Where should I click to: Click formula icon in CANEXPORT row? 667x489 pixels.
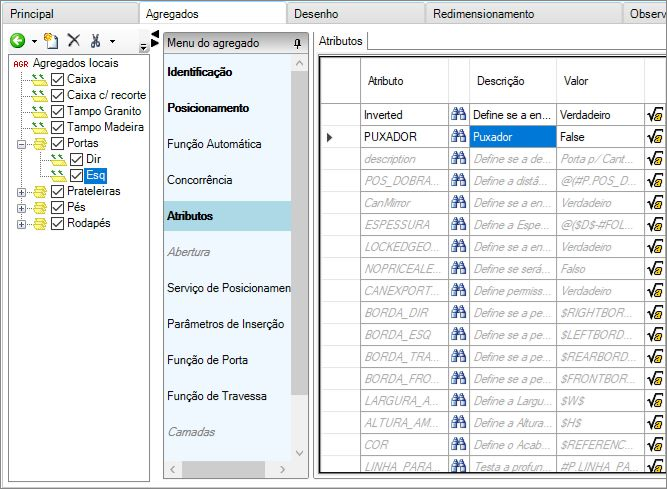point(655,291)
